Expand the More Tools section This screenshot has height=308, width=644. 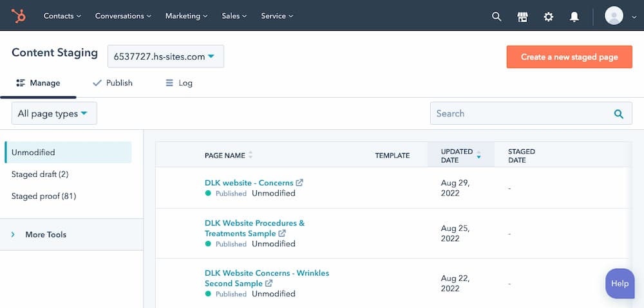click(x=71, y=235)
